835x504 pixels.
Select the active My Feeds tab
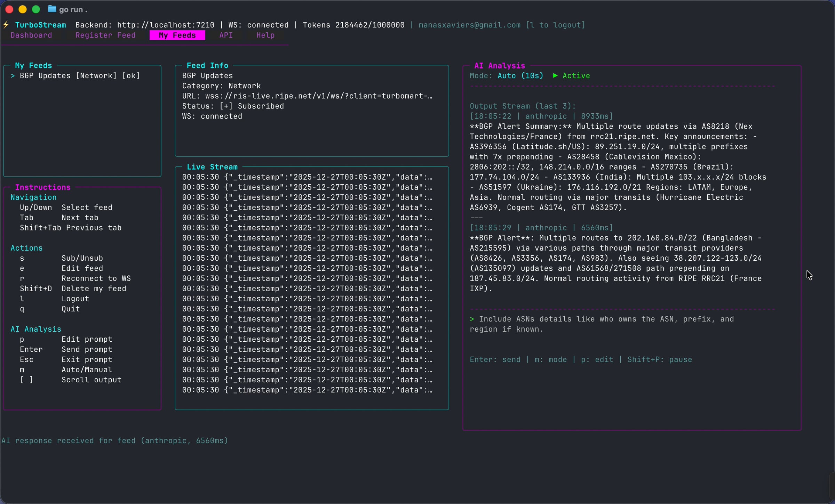(x=177, y=35)
